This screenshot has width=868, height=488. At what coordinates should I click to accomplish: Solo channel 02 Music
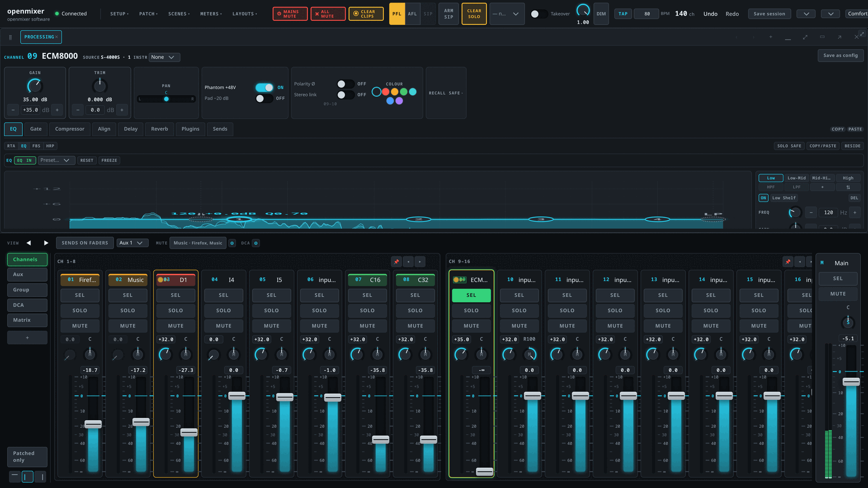(128, 310)
